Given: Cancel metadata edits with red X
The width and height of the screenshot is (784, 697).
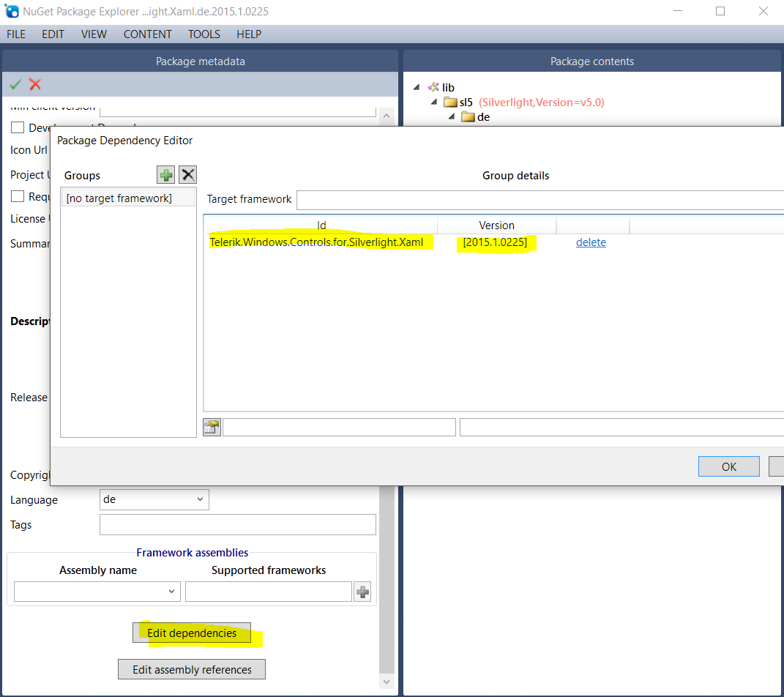Looking at the screenshot, I should point(35,84).
